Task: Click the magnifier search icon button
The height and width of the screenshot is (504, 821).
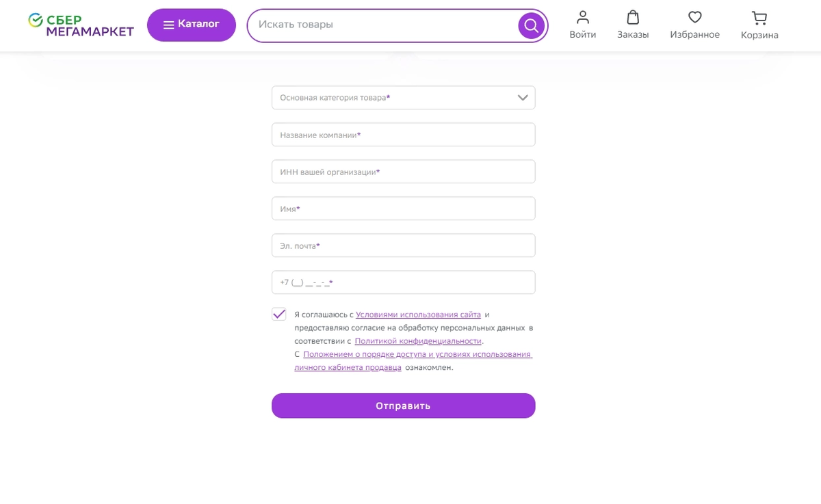Action: 532,26
